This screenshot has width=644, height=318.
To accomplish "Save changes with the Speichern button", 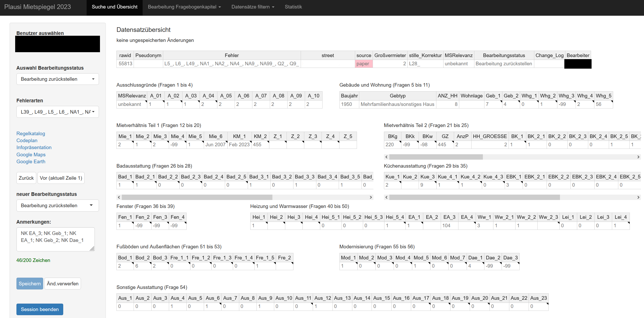I will (30, 284).
